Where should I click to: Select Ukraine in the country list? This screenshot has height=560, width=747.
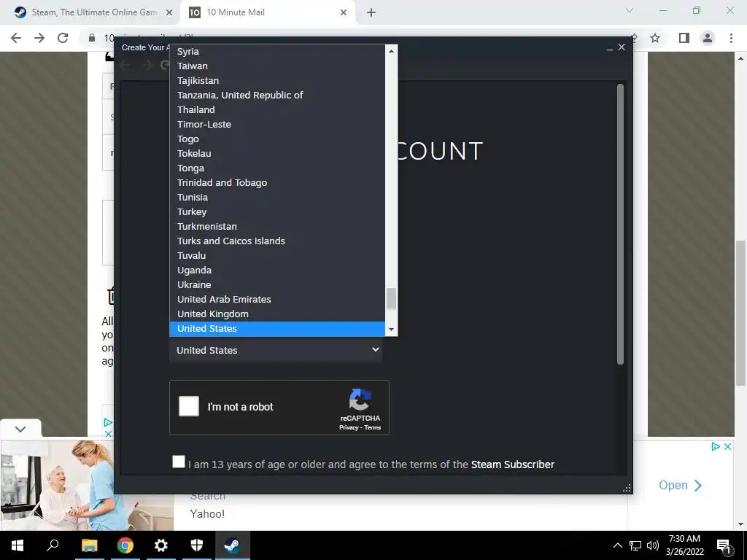point(277,285)
